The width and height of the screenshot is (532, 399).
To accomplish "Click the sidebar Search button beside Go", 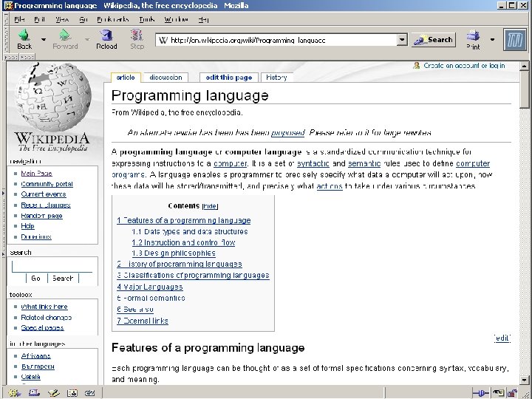I will (63, 279).
